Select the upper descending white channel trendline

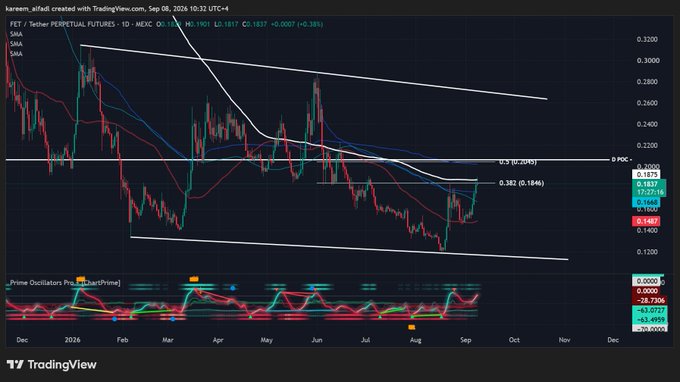click(314, 72)
